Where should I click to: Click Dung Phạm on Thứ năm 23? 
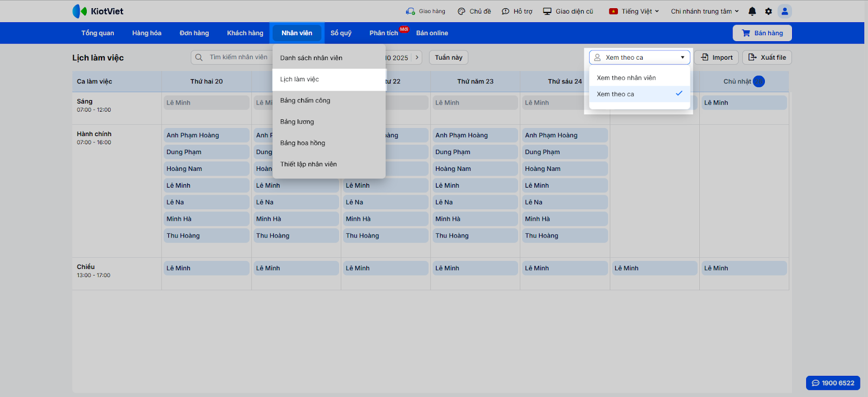(x=475, y=152)
